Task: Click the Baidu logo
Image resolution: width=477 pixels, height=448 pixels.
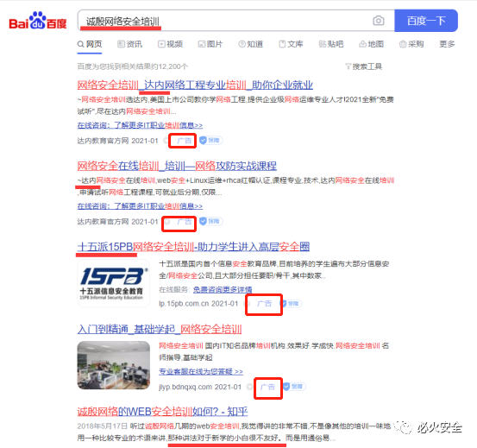Action: 38,21
